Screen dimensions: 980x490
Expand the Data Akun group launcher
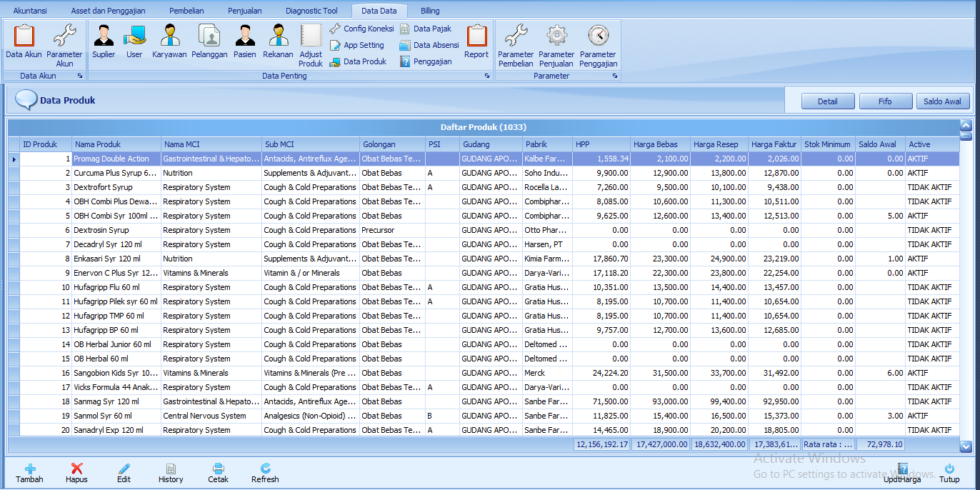[x=80, y=76]
